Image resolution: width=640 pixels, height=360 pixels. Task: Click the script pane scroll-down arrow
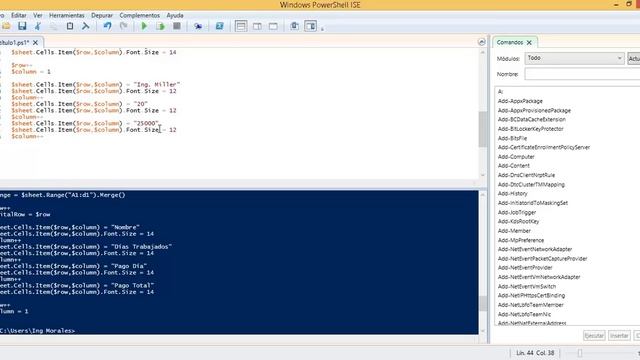point(482,175)
